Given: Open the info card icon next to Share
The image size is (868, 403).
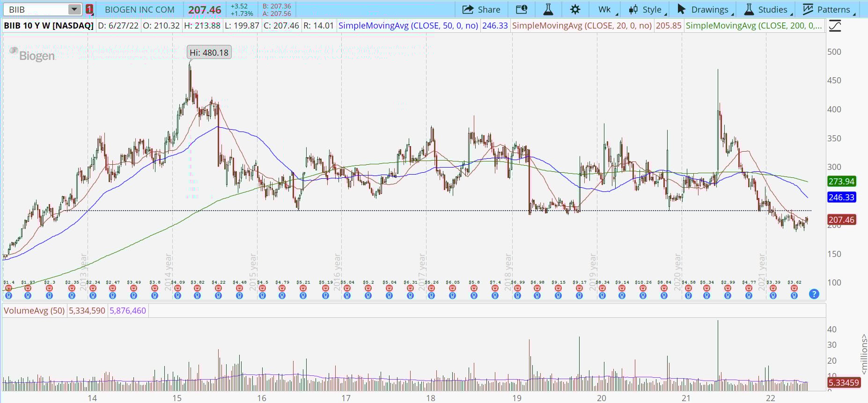Looking at the screenshot, I should (522, 9).
